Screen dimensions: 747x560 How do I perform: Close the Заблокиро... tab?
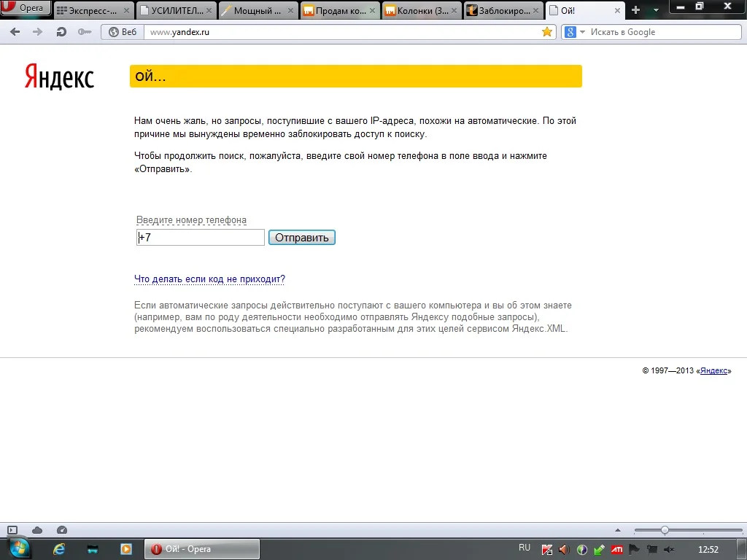click(536, 10)
